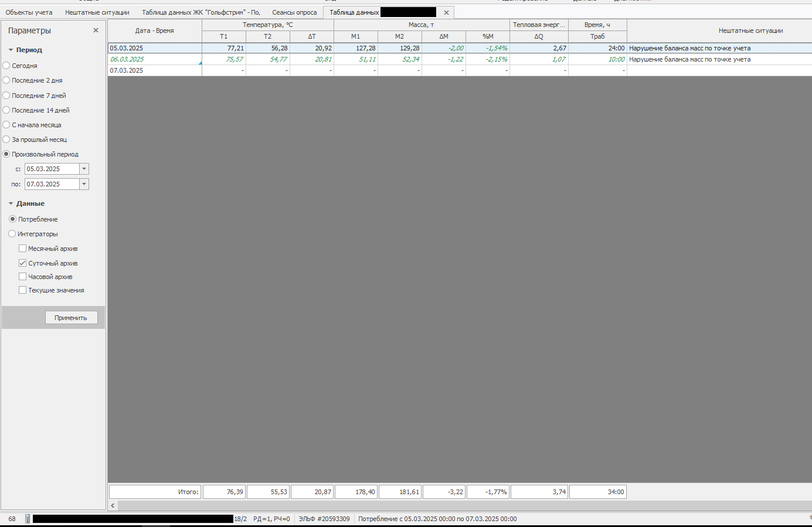This screenshot has width=812, height=527.
Task: Choose За прошлый месяц period
Action: click(6, 140)
